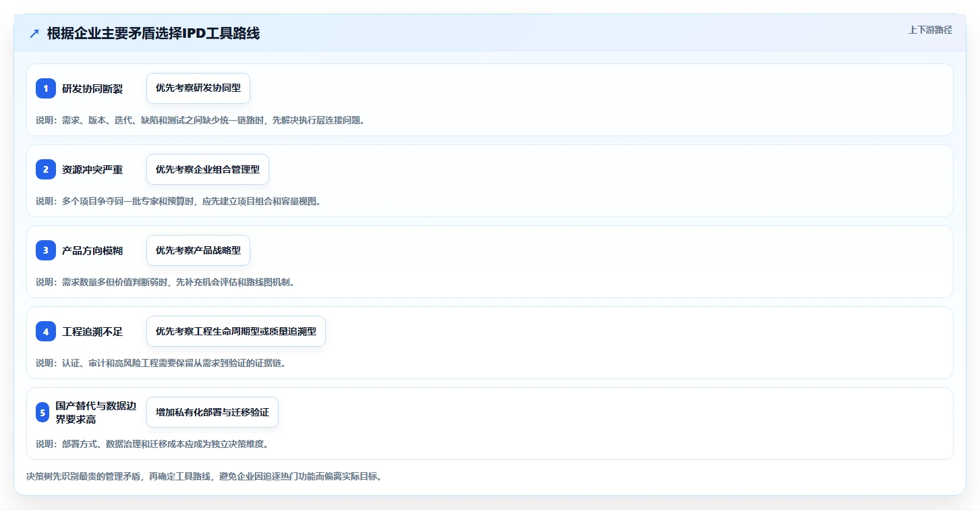Click the description starting with 说明：需求数量多
Viewport: 980px width, 510px height.
(165, 282)
